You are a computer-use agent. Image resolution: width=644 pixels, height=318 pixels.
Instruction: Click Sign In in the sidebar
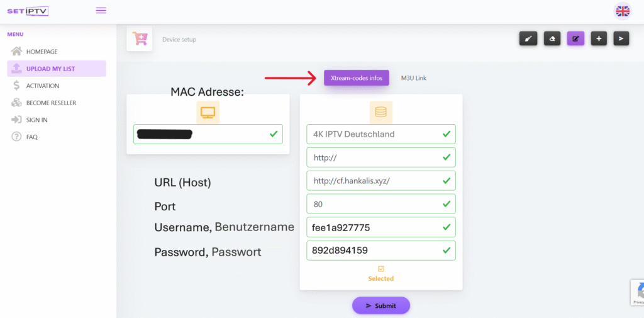[x=37, y=120]
